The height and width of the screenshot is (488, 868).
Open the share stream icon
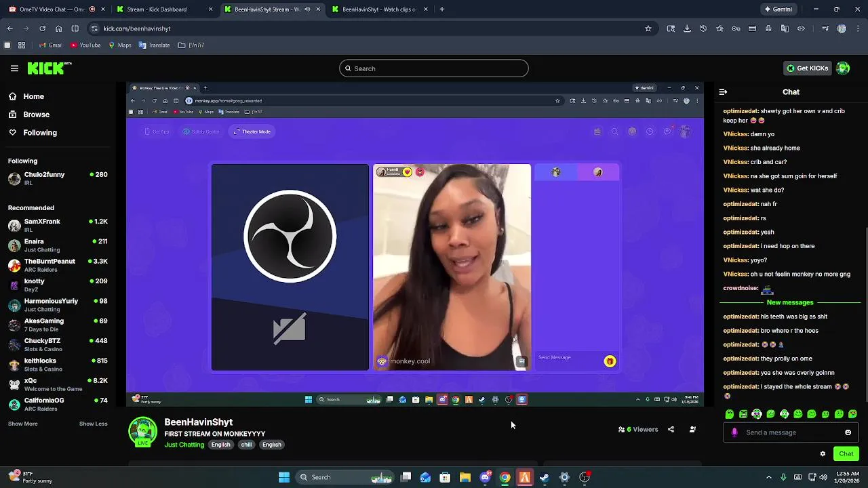671,429
